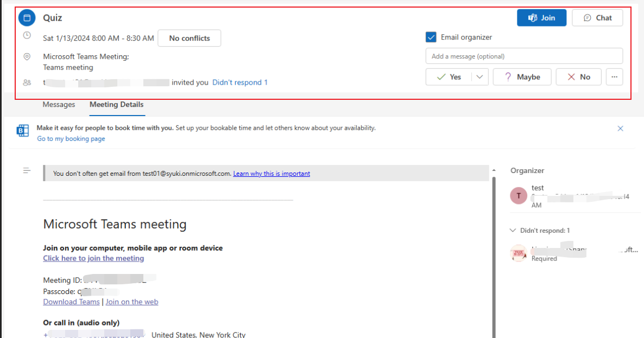Expand the Yes response dropdown arrow

[479, 76]
